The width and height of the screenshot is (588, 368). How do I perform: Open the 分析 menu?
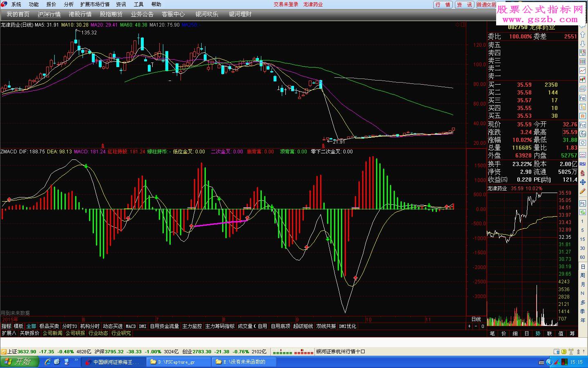(69, 4)
